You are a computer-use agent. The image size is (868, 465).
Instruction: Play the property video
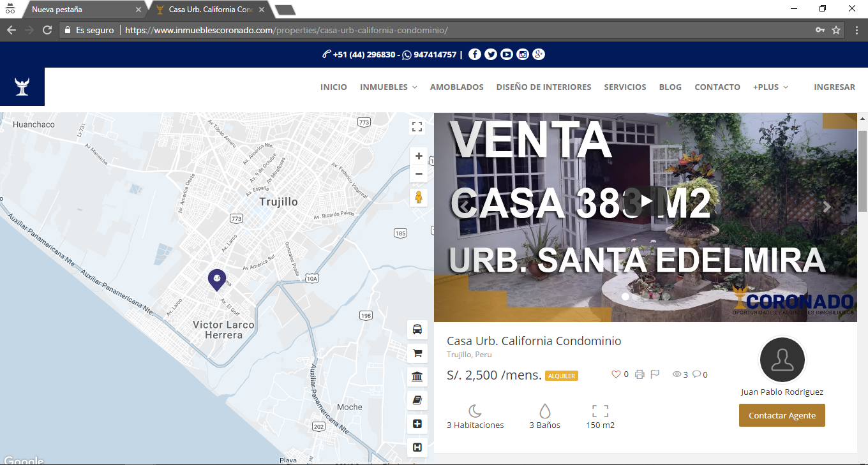click(646, 200)
